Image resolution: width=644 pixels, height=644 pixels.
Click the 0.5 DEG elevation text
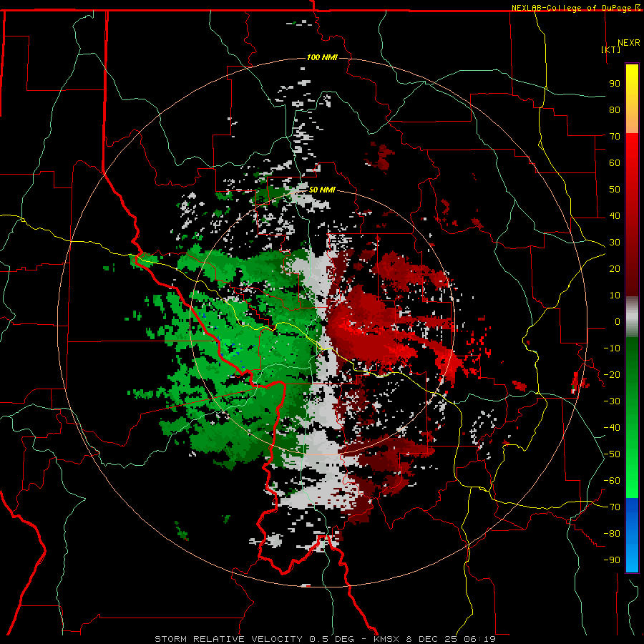click(331, 639)
